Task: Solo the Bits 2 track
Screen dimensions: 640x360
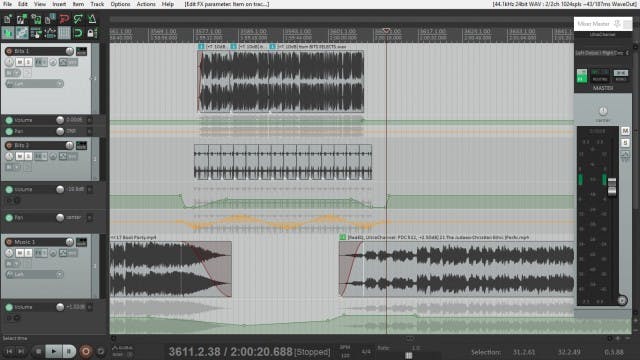Action: click(28, 156)
